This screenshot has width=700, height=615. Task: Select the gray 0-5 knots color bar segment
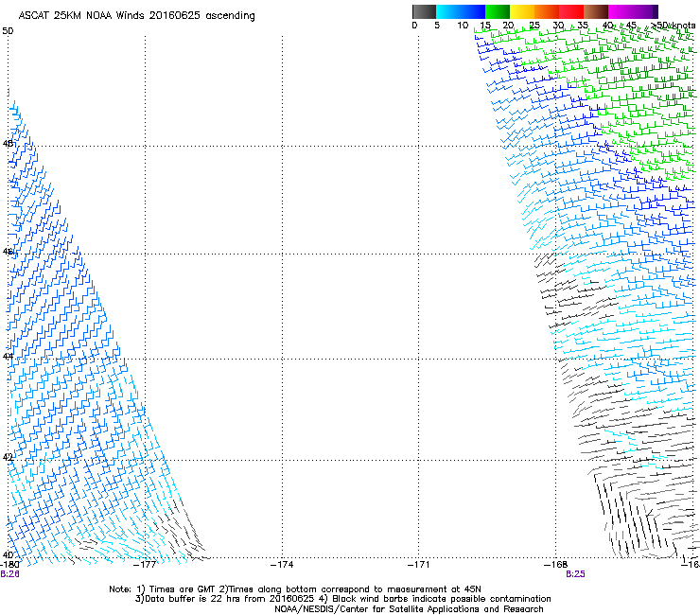pos(424,11)
